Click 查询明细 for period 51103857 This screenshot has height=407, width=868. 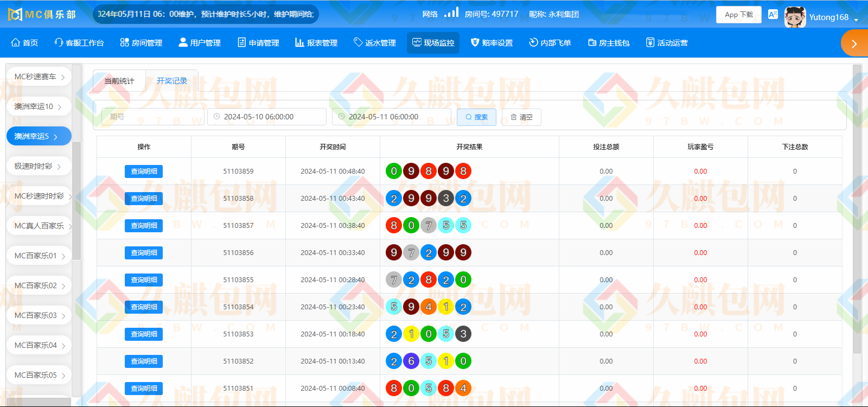point(144,226)
